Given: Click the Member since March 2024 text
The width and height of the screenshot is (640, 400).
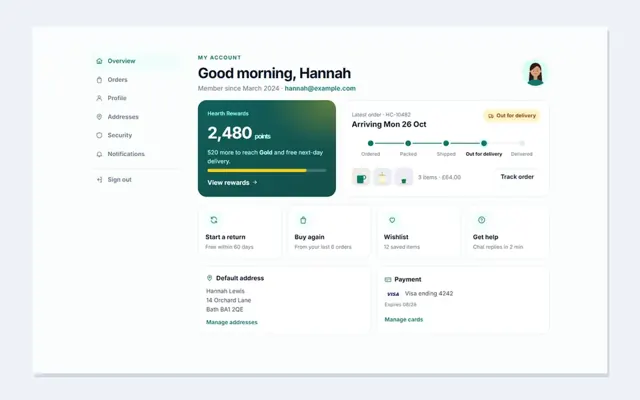Looking at the screenshot, I should click(239, 89).
